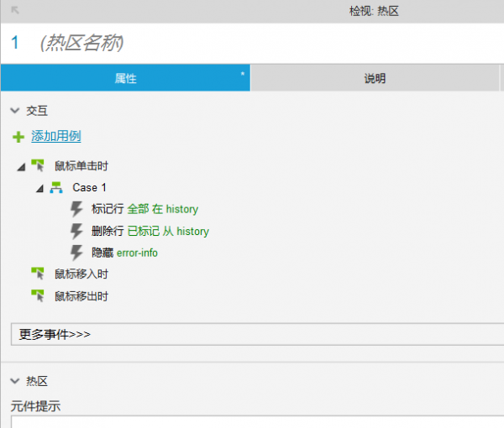Collapse the Case 1 tree node triangle
The image size is (504, 428).
tap(39, 189)
